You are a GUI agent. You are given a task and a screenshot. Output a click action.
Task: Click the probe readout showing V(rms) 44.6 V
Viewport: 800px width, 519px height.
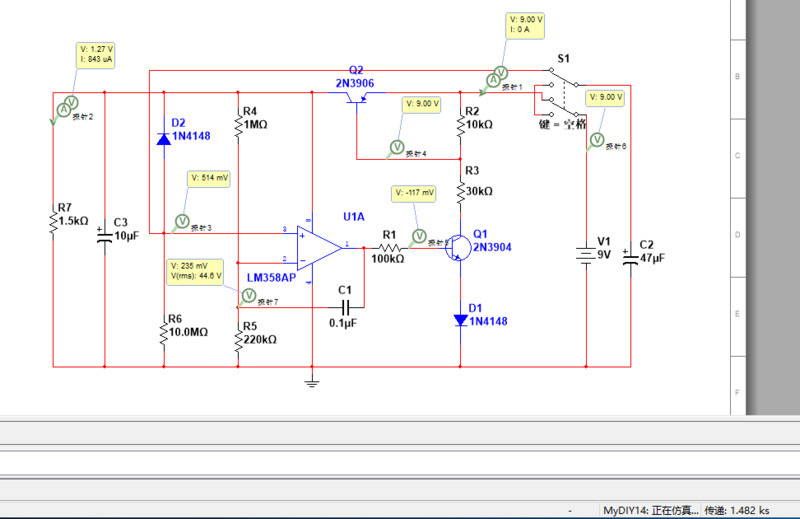pos(196,271)
